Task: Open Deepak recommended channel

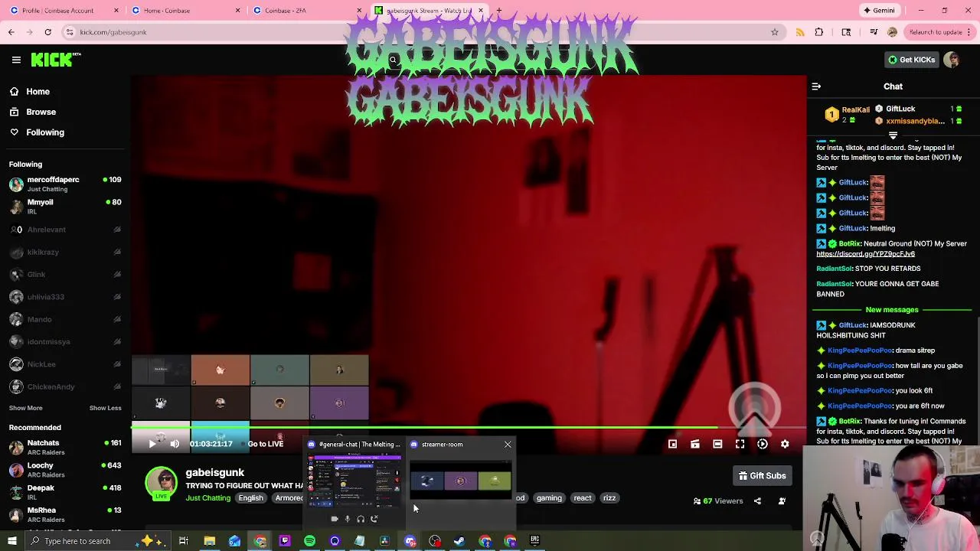Action: 65,492
